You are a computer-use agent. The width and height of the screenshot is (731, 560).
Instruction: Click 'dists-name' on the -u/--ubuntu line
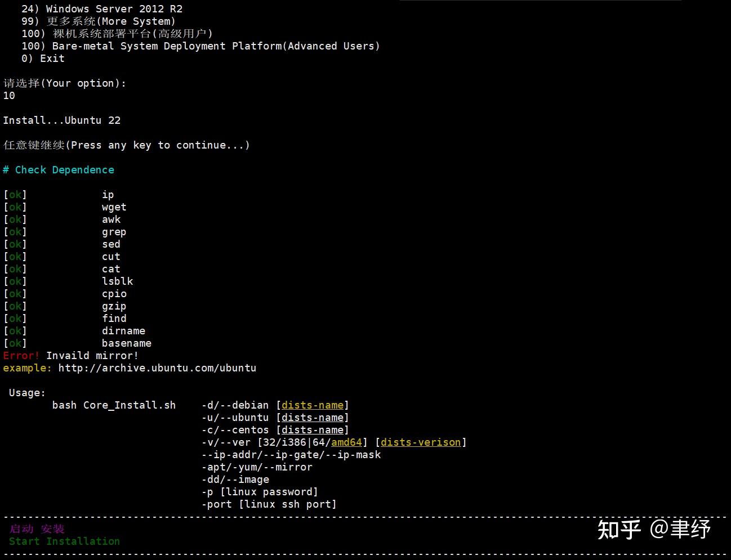pos(313,418)
